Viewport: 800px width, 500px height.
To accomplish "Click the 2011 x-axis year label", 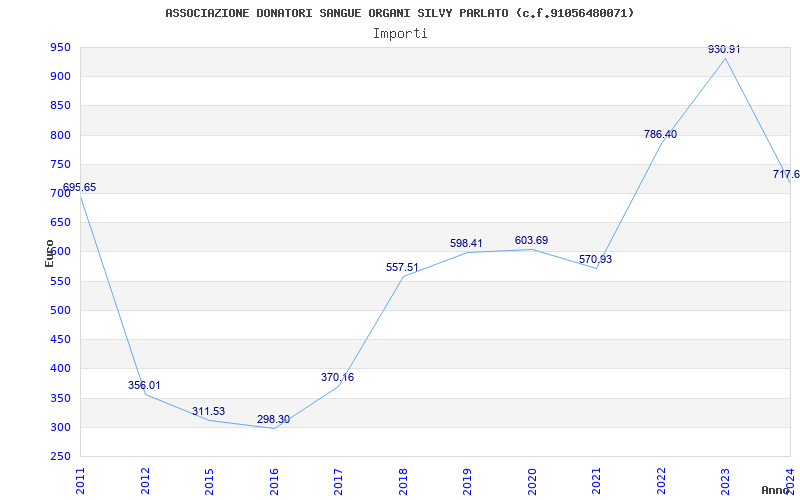I will [x=81, y=481].
